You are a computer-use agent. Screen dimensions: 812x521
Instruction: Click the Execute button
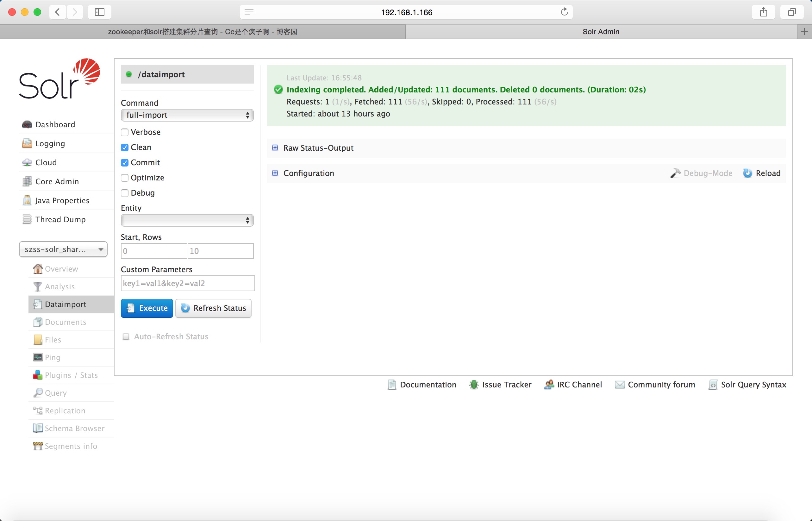pyautogui.click(x=147, y=308)
